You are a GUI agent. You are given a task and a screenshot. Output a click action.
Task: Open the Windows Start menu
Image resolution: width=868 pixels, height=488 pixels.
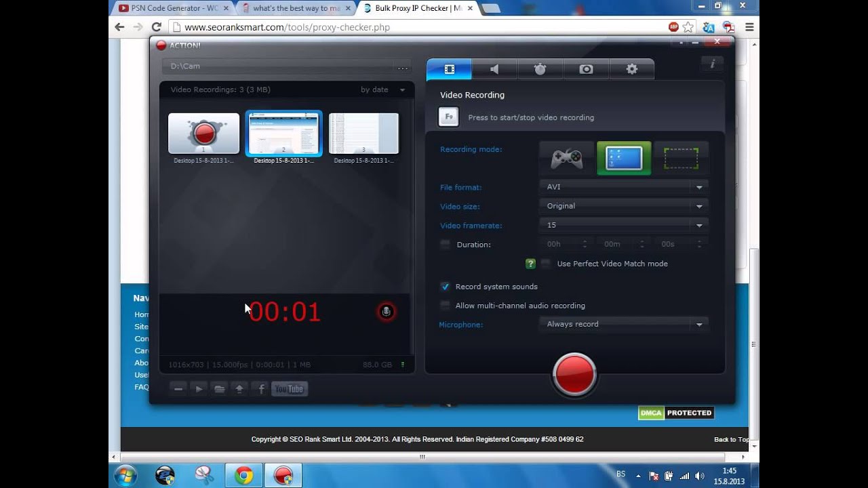[x=125, y=476]
